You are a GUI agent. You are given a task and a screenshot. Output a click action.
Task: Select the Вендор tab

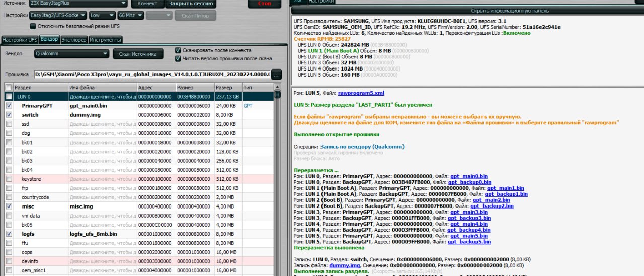coord(49,39)
